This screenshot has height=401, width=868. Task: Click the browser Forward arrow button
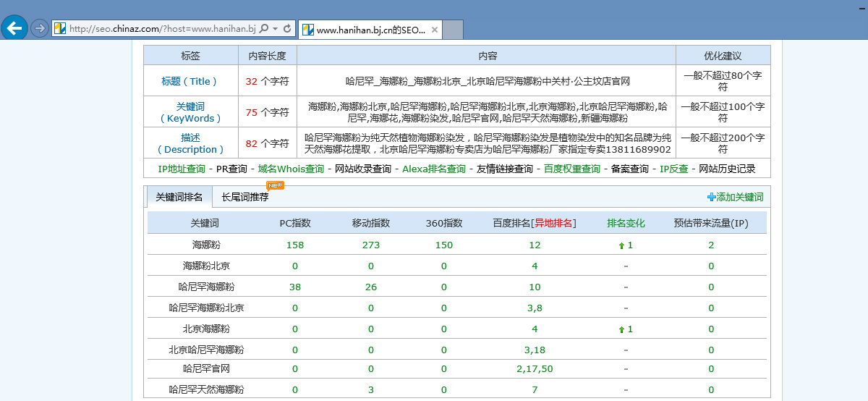click(39, 29)
